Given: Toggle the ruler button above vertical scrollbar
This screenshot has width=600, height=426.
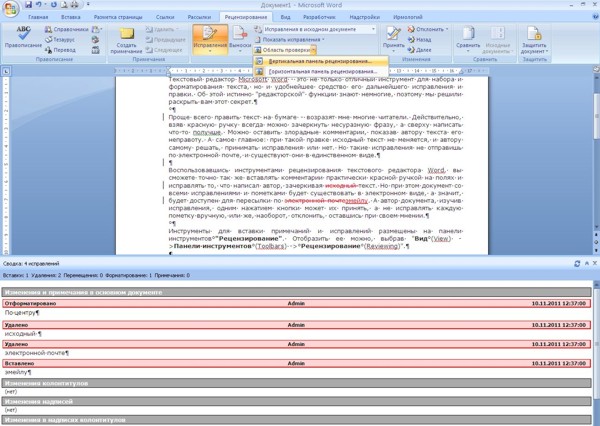Looking at the screenshot, I should click(x=596, y=69).
